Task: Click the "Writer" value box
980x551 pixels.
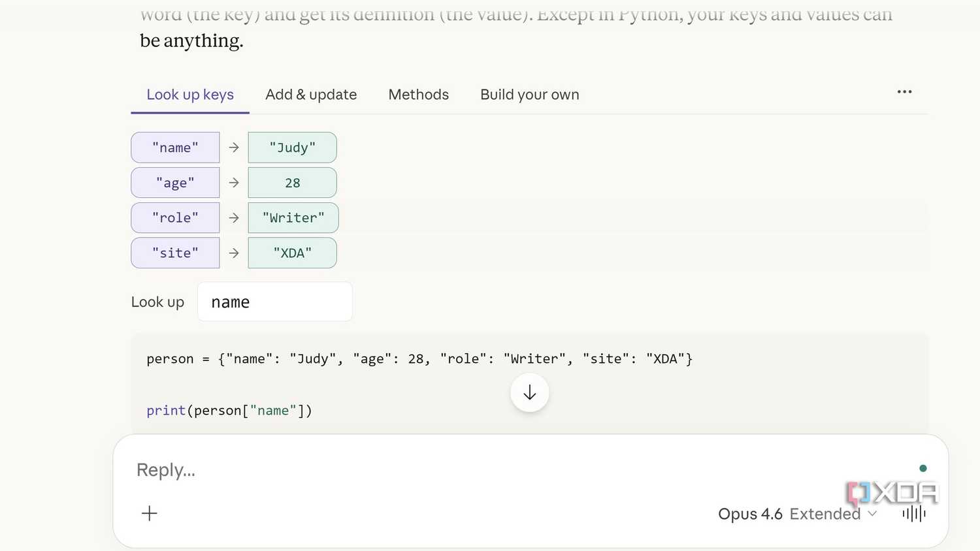Action: tap(293, 217)
